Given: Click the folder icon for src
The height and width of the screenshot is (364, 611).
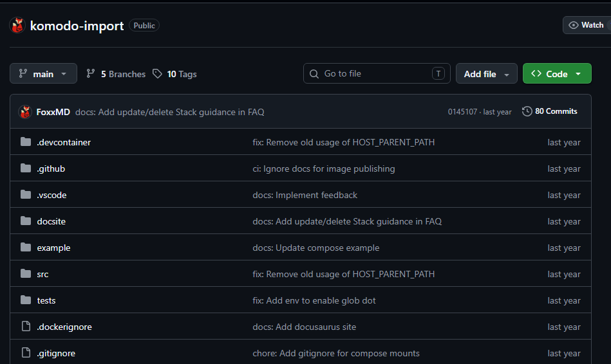Looking at the screenshot, I should tap(26, 274).
